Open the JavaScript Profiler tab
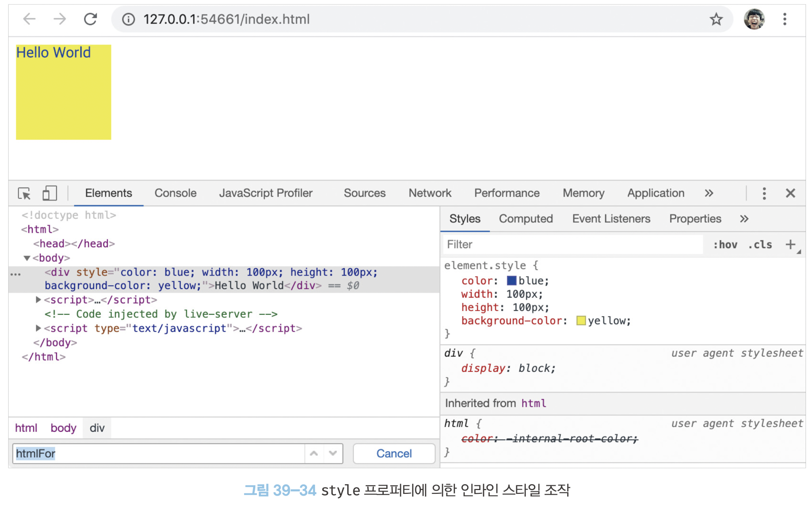Viewport: 812px width, 507px height. pyautogui.click(x=266, y=193)
